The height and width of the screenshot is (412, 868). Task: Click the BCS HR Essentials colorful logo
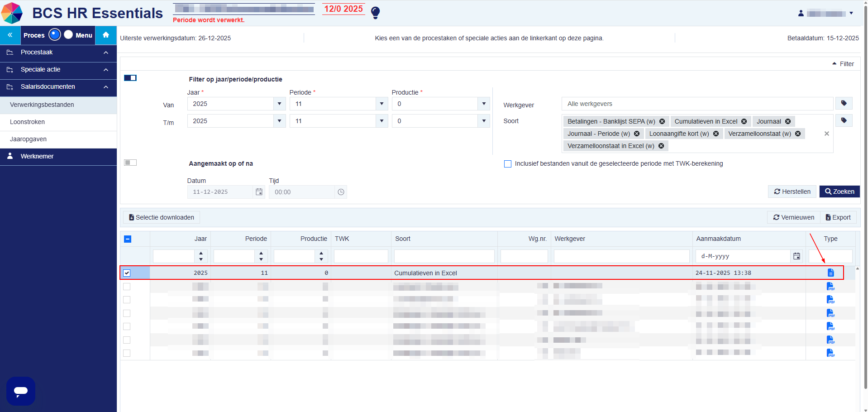[12, 13]
